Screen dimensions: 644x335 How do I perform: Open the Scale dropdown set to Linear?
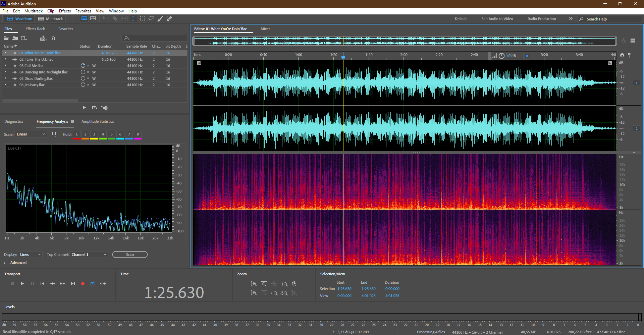click(x=31, y=134)
